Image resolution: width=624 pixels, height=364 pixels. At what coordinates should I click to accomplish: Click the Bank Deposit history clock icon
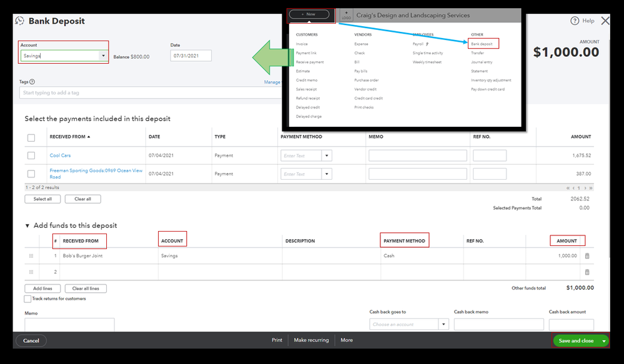(x=19, y=21)
